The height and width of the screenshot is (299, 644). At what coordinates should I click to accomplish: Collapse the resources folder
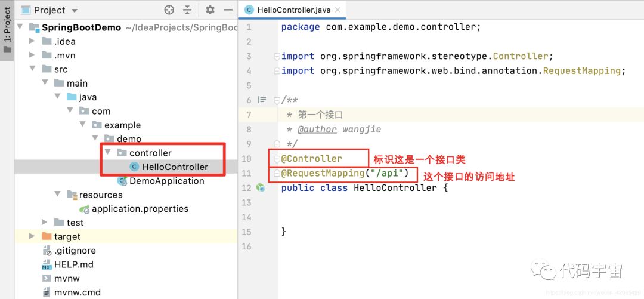57,195
